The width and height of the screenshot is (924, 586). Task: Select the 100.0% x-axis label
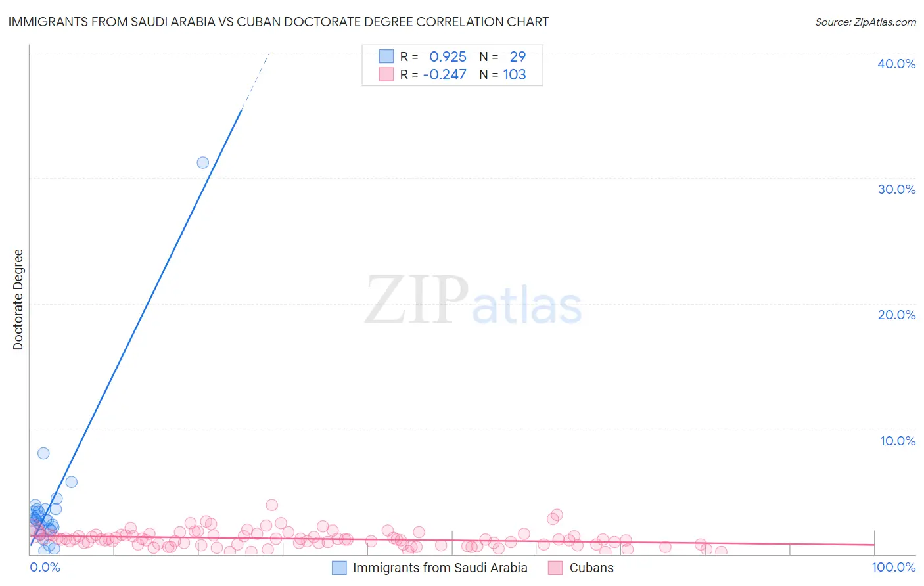(x=893, y=567)
